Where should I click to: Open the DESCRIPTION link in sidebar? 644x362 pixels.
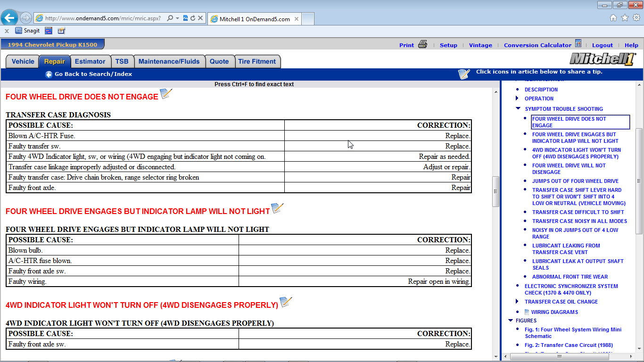(541, 90)
